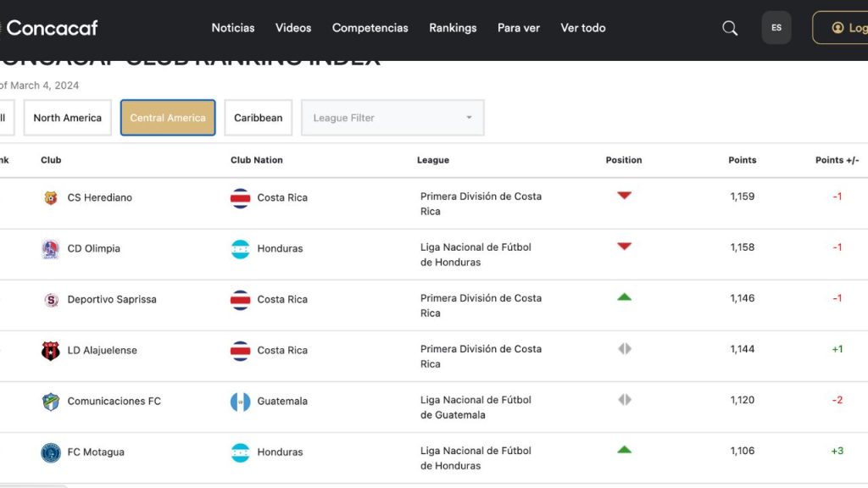Screen dimensions: 868x488
Task: Click the Costa Rica flag in Saprissa row
Action: tap(240, 300)
